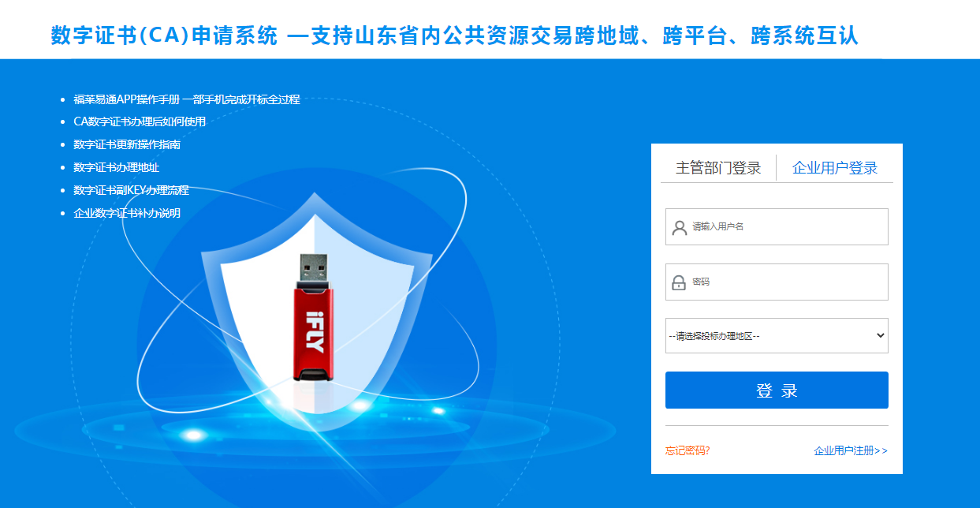Image resolution: width=980 pixels, height=508 pixels.
Task: Focus the 请输入用户名 username input
Action: click(x=777, y=227)
